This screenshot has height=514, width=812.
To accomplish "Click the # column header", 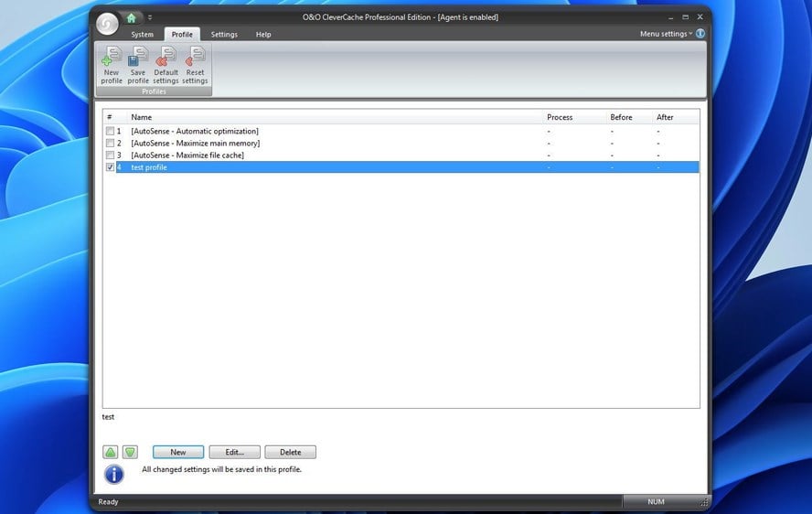I will click(x=115, y=117).
